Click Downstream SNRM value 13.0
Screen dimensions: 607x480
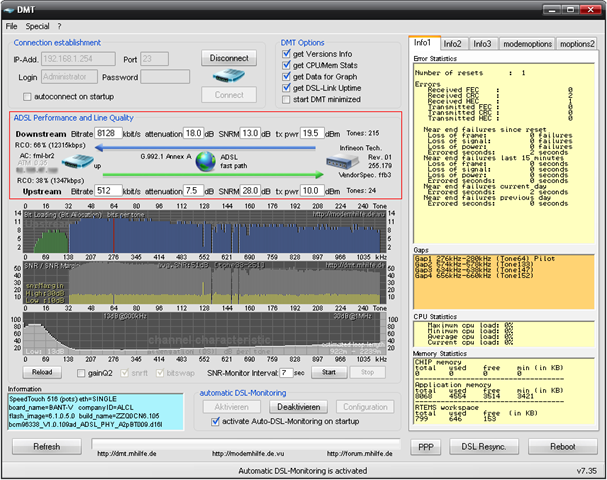[x=250, y=134]
